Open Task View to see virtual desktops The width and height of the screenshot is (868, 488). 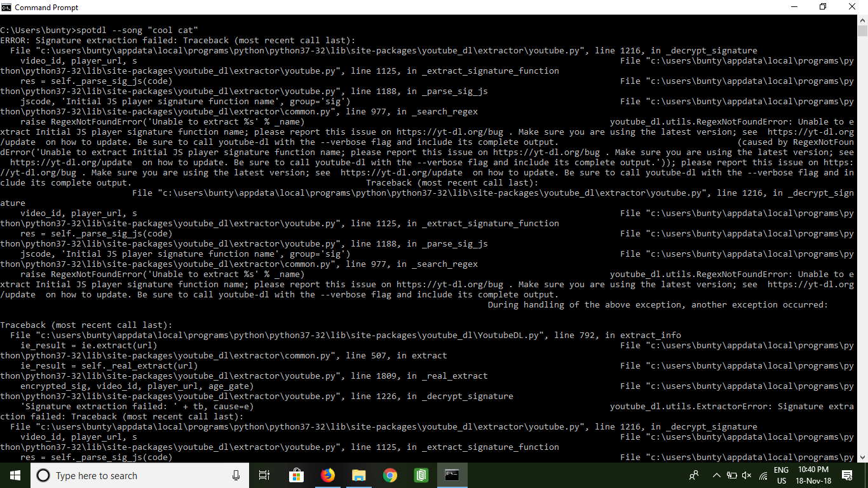(264, 475)
